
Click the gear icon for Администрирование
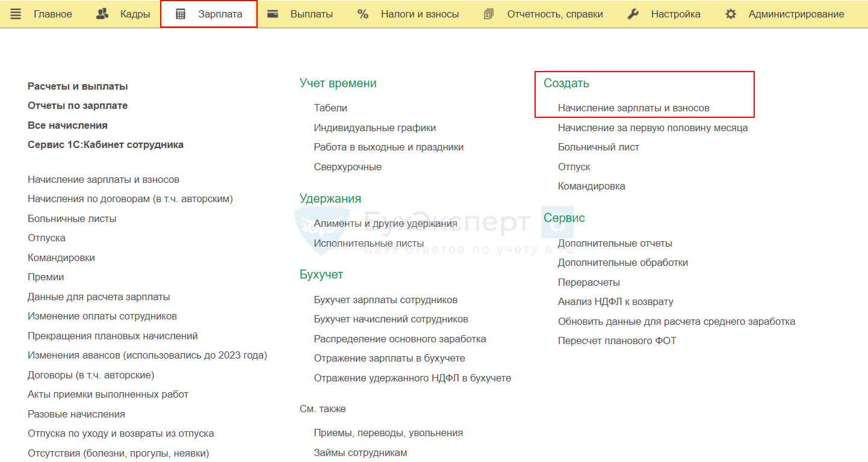[731, 14]
